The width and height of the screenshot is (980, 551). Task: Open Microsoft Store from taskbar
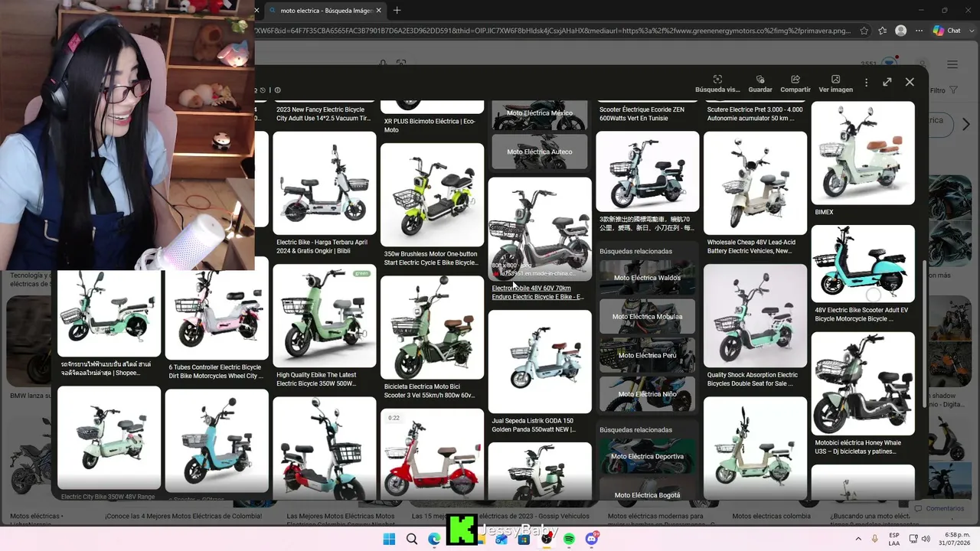pos(524,540)
